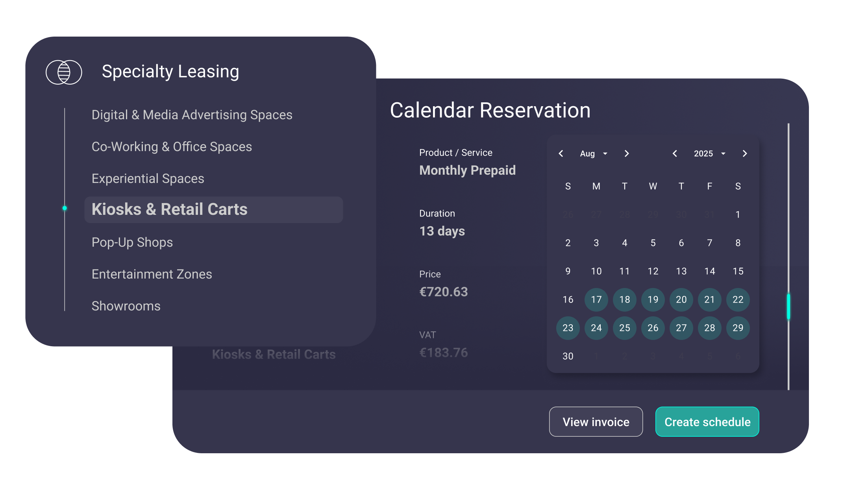This screenshot has height=504, width=842.
Task: Open the 2025 year dropdown
Action: coord(709,153)
